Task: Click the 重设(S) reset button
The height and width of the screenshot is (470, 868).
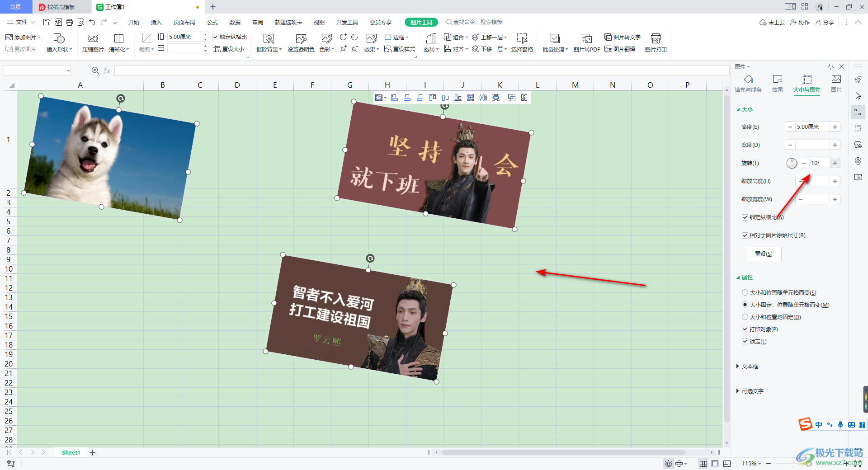Action: point(764,254)
